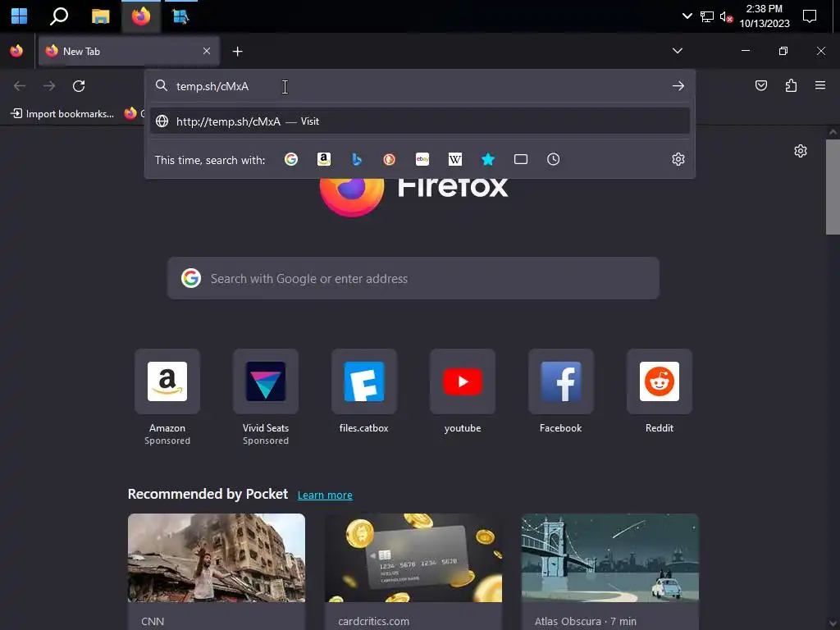This screenshot has width=840, height=630.
Task: Open the CNN Pocket story card
Action: click(217, 572)
